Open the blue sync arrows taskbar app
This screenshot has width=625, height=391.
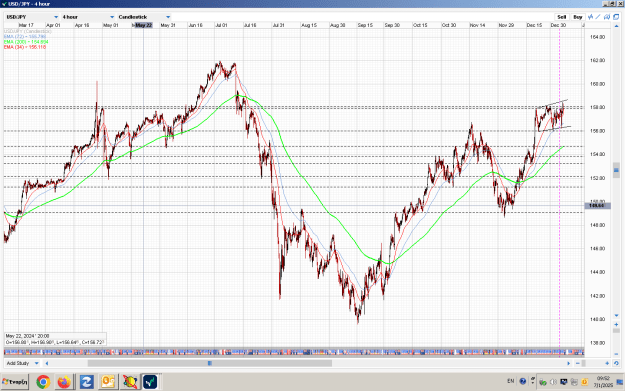[86, 382]
